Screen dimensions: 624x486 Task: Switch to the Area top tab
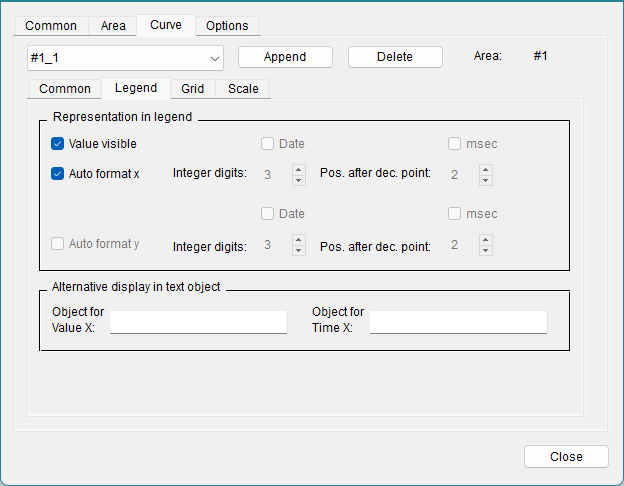(x=113, y=26)
